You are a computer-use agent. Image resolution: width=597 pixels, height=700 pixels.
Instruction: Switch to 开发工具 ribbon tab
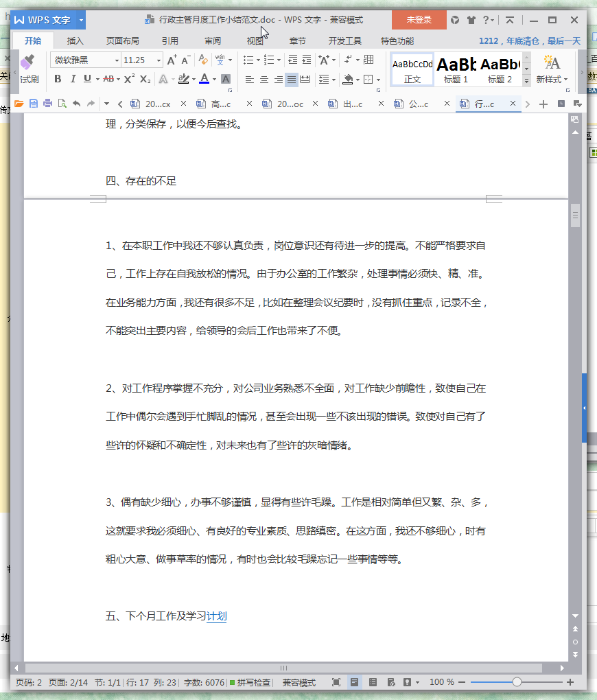click(x=344, y=41)
